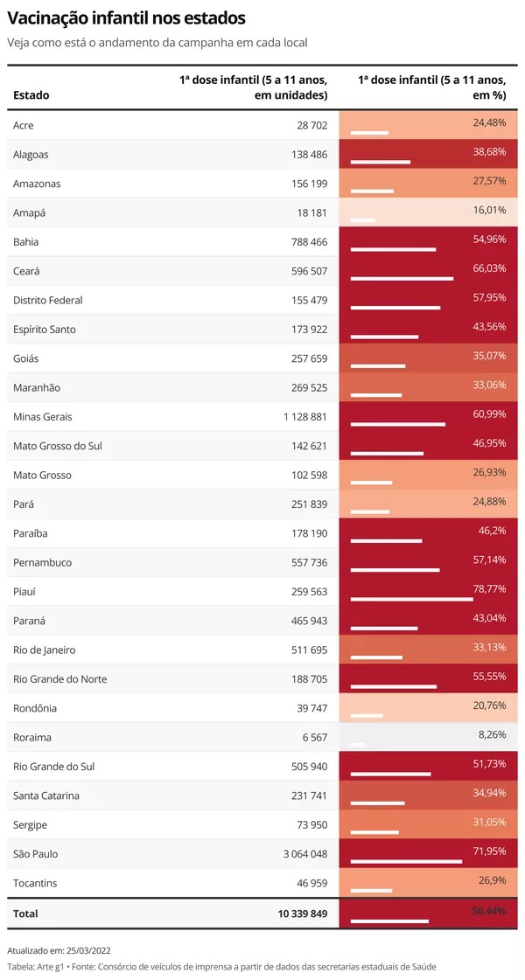Select the Minas Gerais state name
525x980 pixels.
pos(42,417)
